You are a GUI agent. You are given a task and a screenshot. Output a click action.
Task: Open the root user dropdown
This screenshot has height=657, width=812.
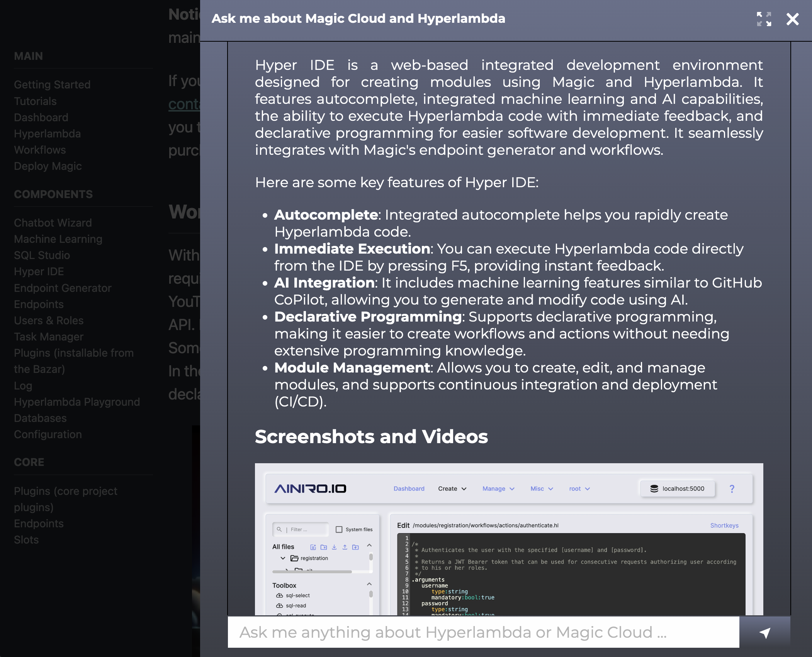tap(579, 489)
